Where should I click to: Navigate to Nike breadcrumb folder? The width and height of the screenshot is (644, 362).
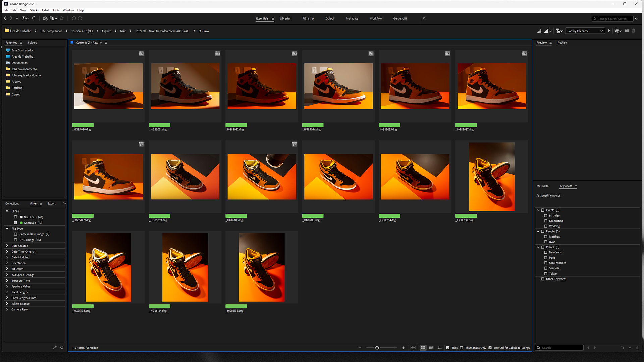[x=123, y=31]
